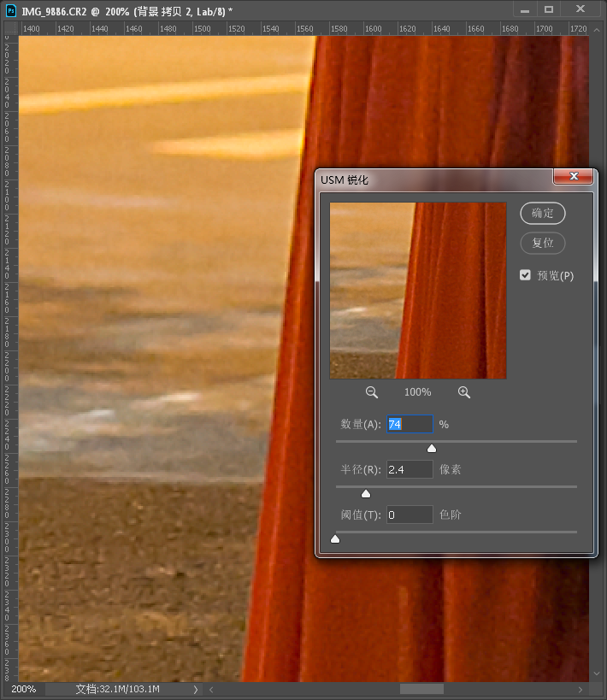Screen dimensions: 607x700
Task: Click the 半径 slider handle
Action: point(366,493)
